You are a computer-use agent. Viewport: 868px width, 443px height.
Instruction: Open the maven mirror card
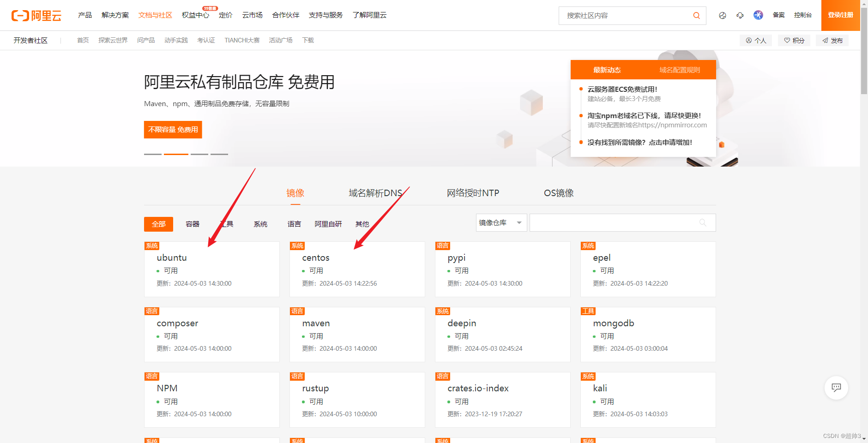(x=357, y=335)
